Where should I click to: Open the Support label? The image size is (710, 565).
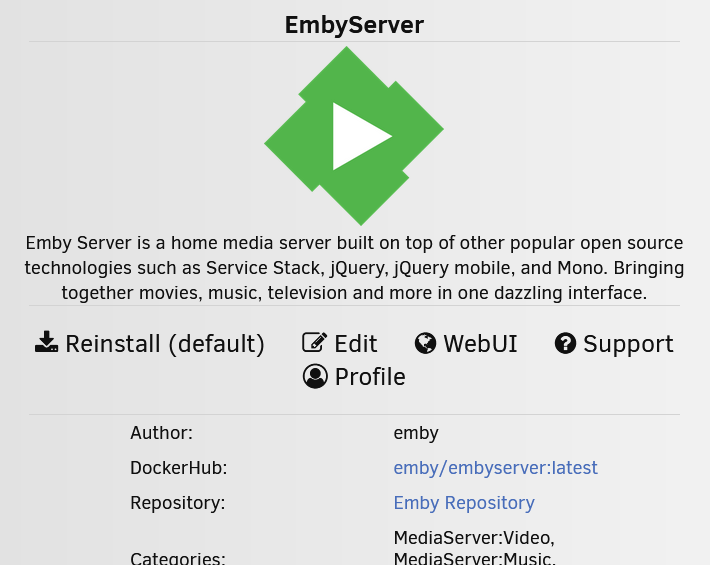pyautogui.click(x=628, y=345)
